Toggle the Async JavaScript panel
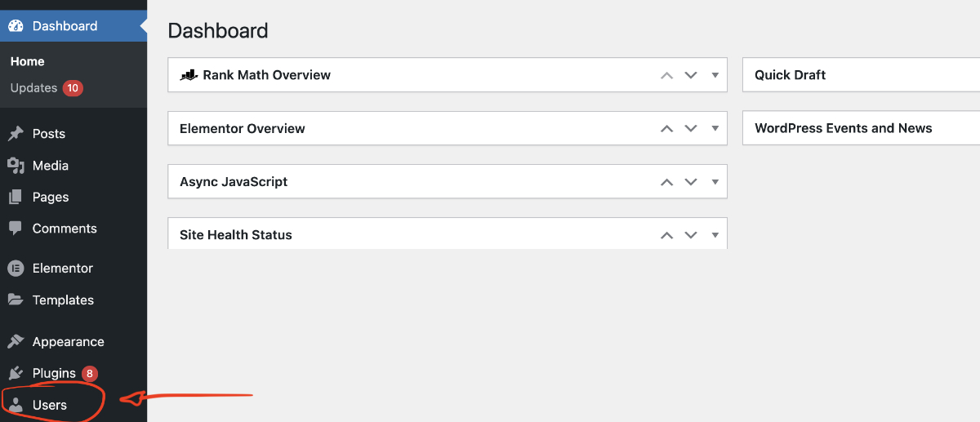This screenshot has width=980, height=422. pos(715,182)
